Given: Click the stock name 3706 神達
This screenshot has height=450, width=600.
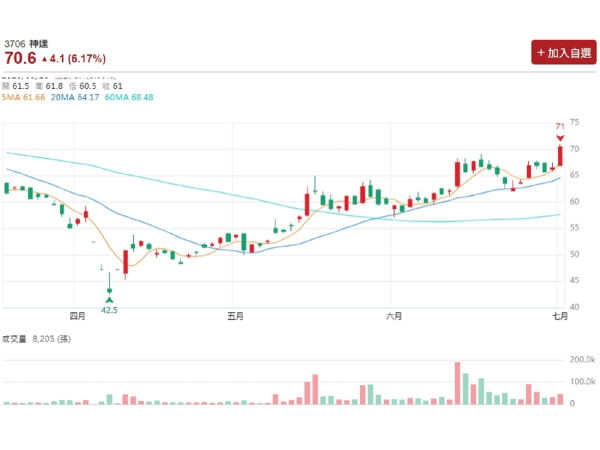Looking at the screenshot, I should (27, 44).
